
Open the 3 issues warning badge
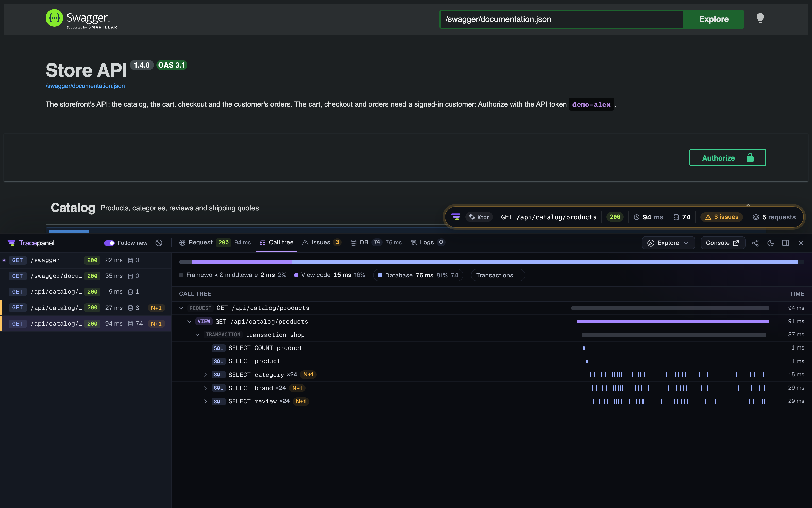721,217
